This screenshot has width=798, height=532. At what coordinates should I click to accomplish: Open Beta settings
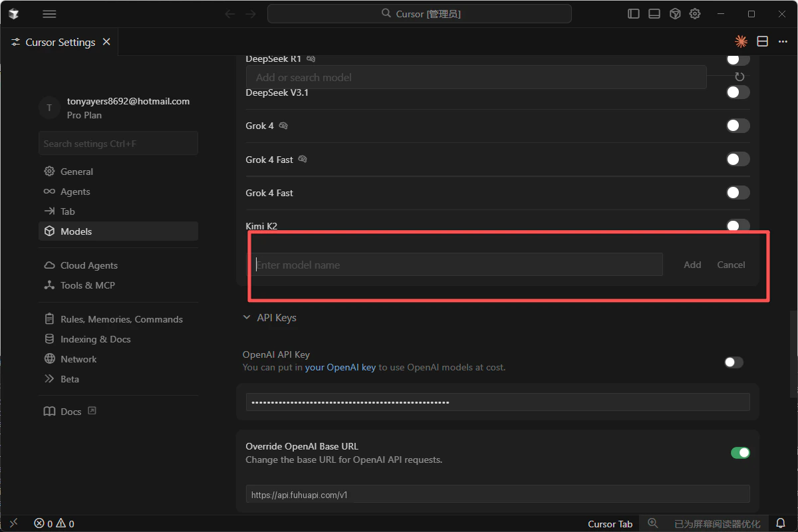118,379
